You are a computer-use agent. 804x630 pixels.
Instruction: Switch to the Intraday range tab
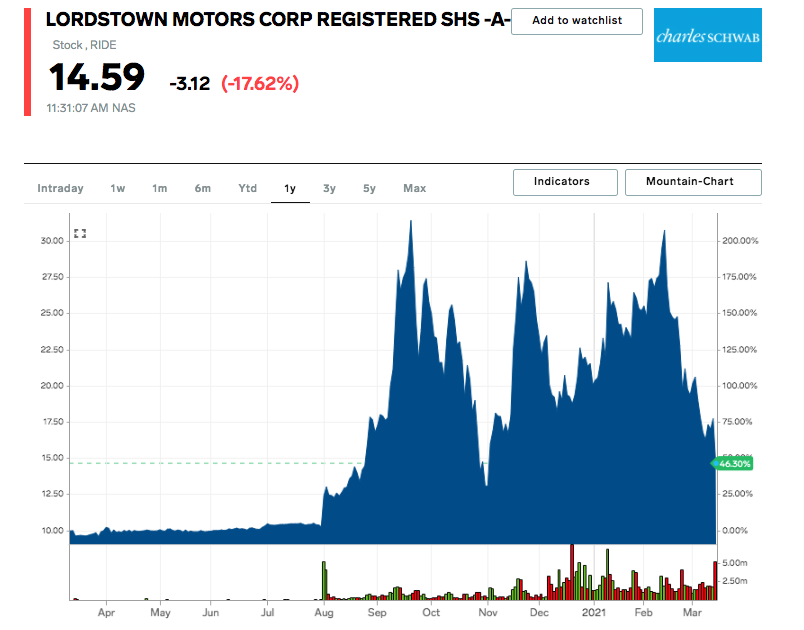pyautogui.click(x=61, y=188)
